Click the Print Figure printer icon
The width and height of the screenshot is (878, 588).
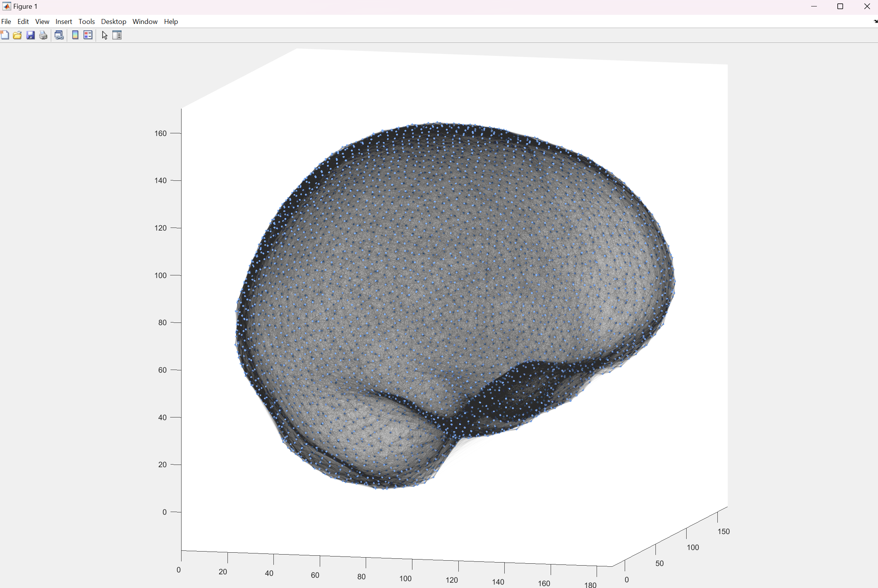click(43, 35)
